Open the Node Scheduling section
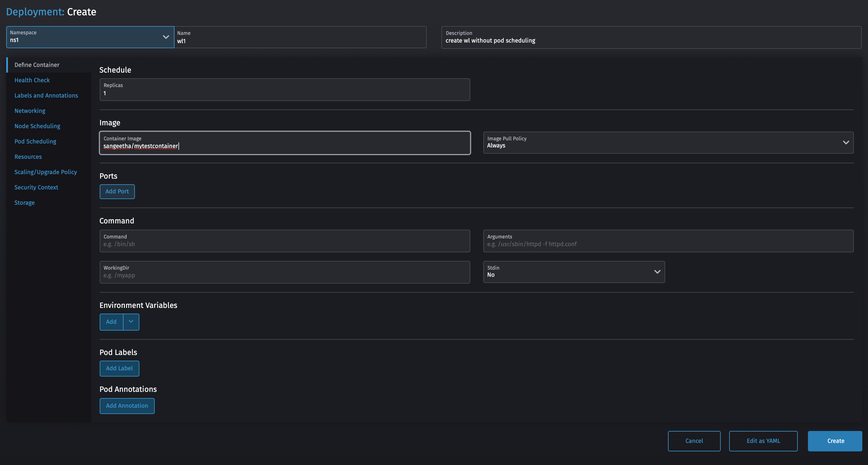 point(37,126)
